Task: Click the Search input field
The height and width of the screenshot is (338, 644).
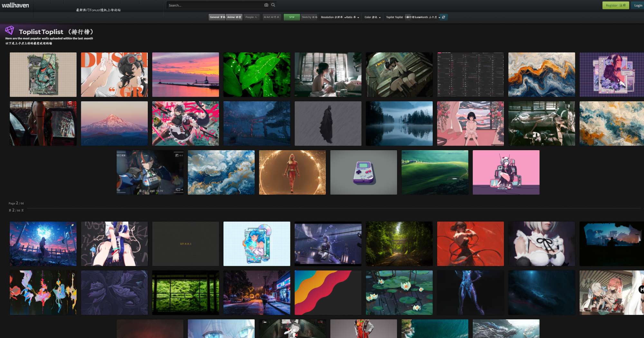Action: point(215,5)
